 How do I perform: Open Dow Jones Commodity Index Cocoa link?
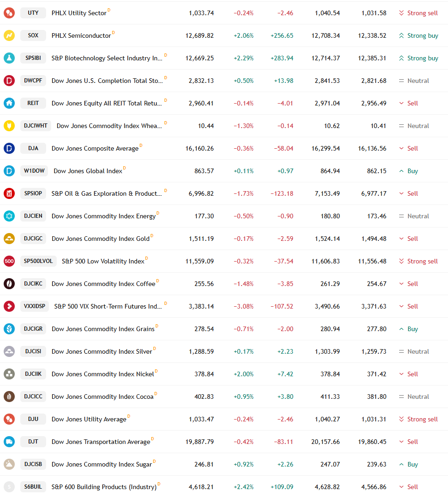coord(102,397)
